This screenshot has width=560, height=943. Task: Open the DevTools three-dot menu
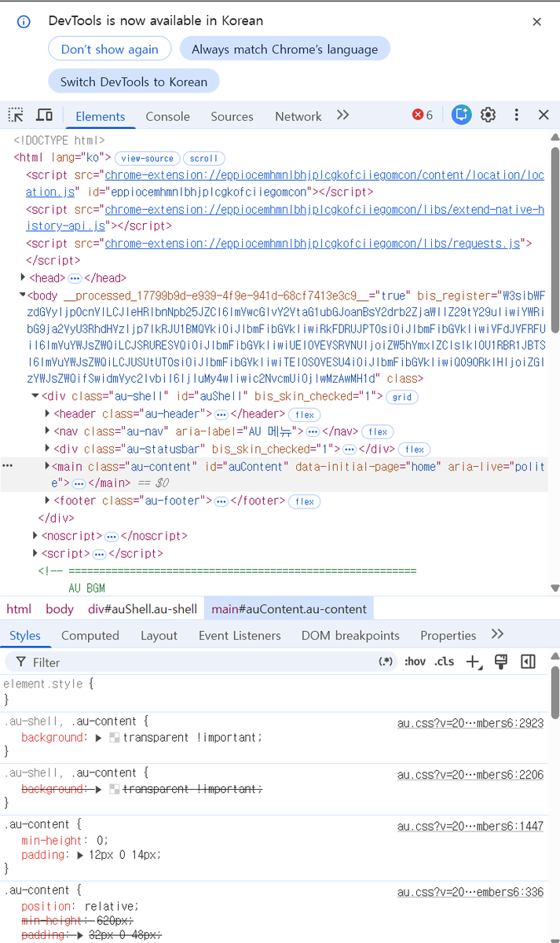(x=516, y=115)
